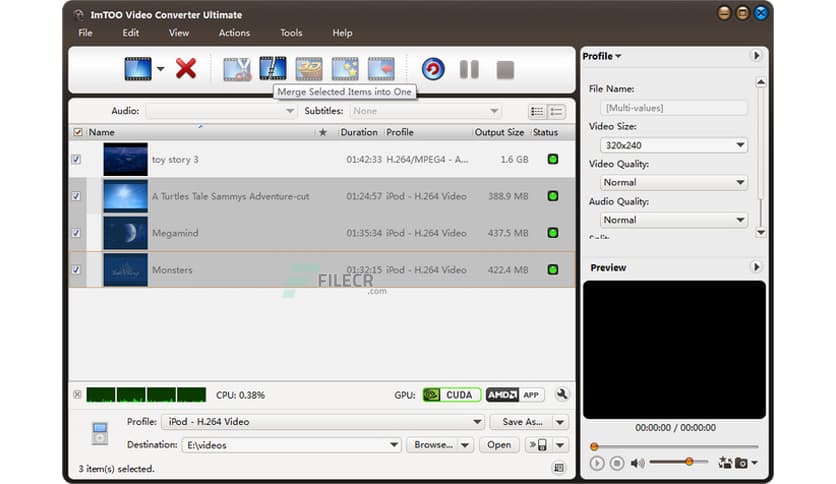Open the Tools menu
Screen dimensions: 836x484
[291, 33]
